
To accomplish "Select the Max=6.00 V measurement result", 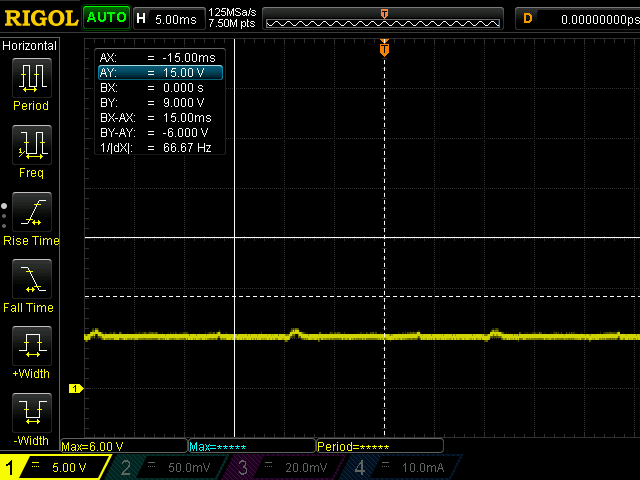I will click(93, 446).
